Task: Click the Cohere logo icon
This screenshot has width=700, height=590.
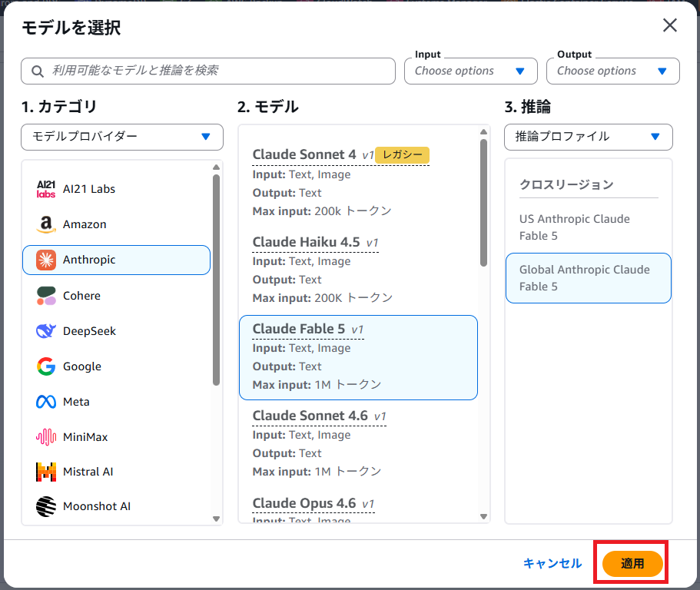Action: tap(46, 296)
